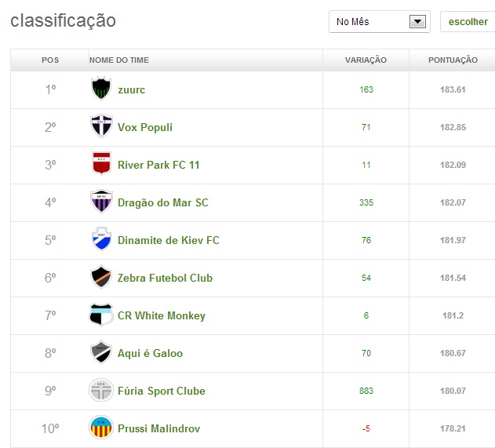Click the POS column header

tap(50, 60)
